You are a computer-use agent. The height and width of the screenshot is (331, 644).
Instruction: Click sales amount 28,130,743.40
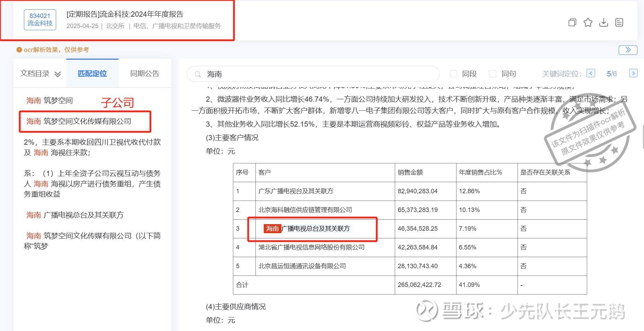[x=418, y=266]
